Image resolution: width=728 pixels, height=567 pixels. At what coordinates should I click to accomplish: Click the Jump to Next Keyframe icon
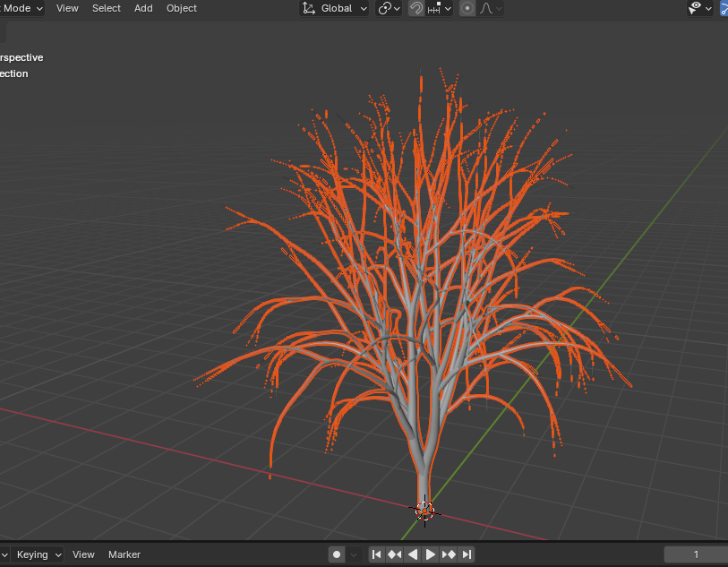point(448,554)
